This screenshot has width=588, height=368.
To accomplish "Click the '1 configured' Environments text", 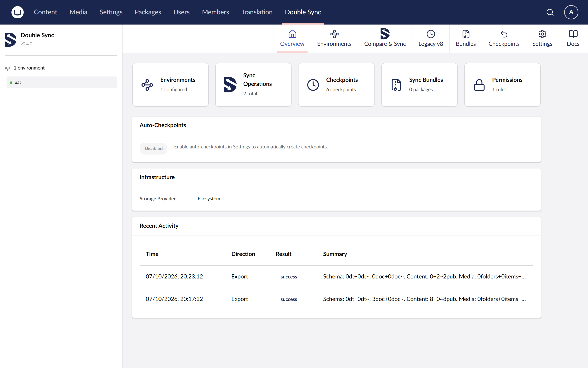I will coord(174,89).
